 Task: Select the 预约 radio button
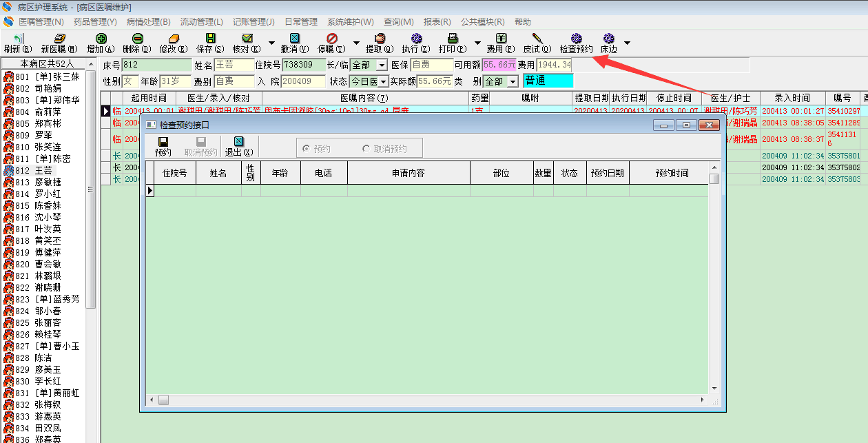tap(307, 149)
